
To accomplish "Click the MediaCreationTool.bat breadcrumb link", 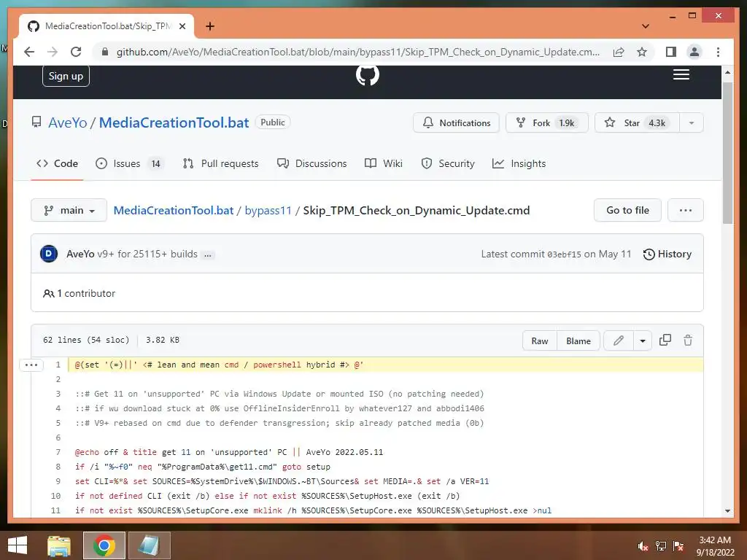I will coord(174,211).
